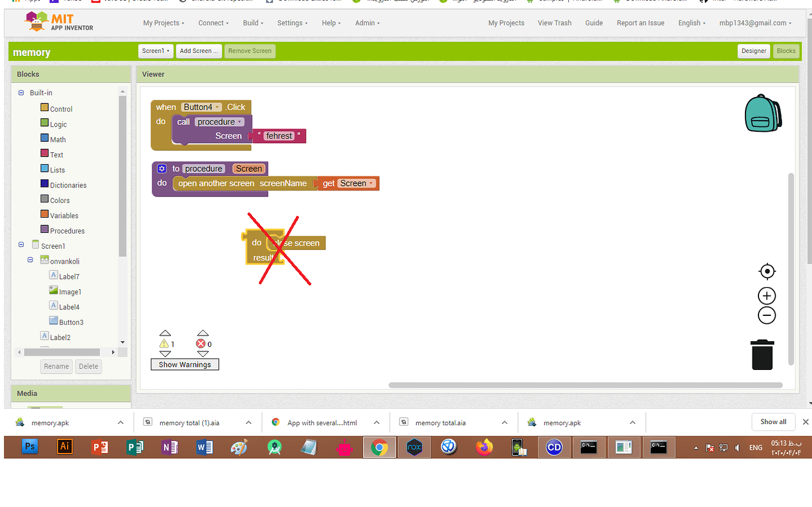Image resolution: width=812 pixels, height=507 pixels.
Task: Open the Screen1 screen selector dropdown
Action: [x=155, y=51]
